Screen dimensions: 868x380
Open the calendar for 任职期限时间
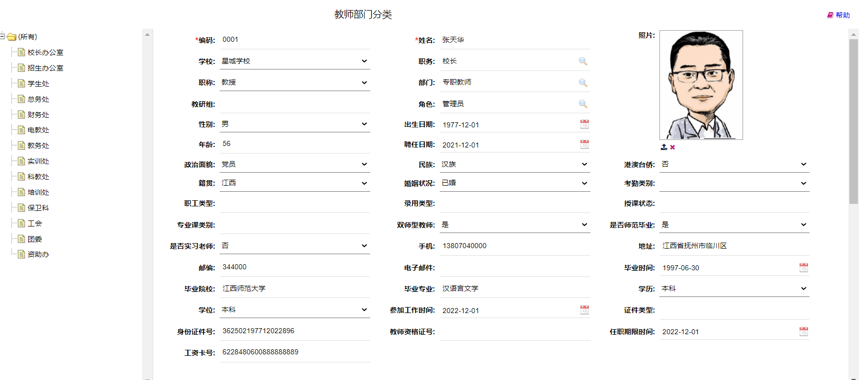tap(804, 331)
